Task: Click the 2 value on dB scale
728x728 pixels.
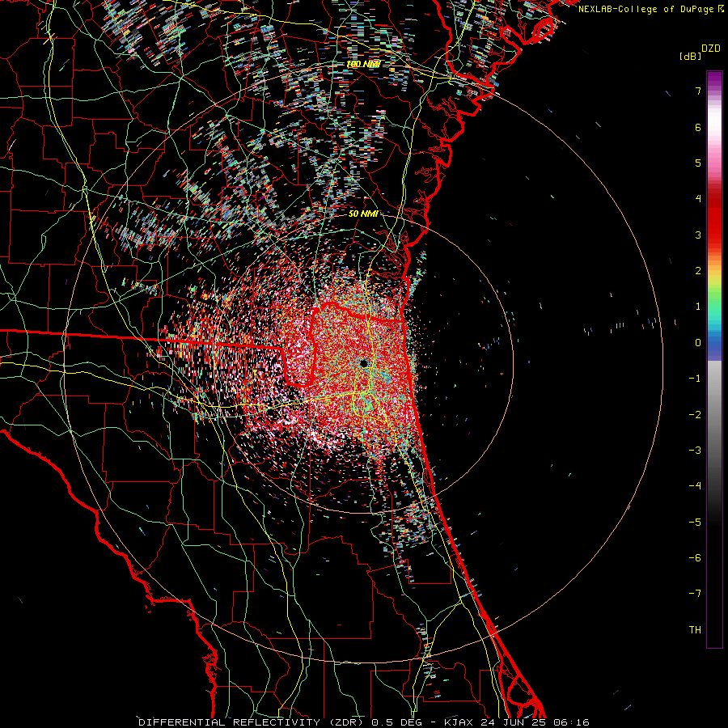Action: pyautogui.click(x=698, y=271)
